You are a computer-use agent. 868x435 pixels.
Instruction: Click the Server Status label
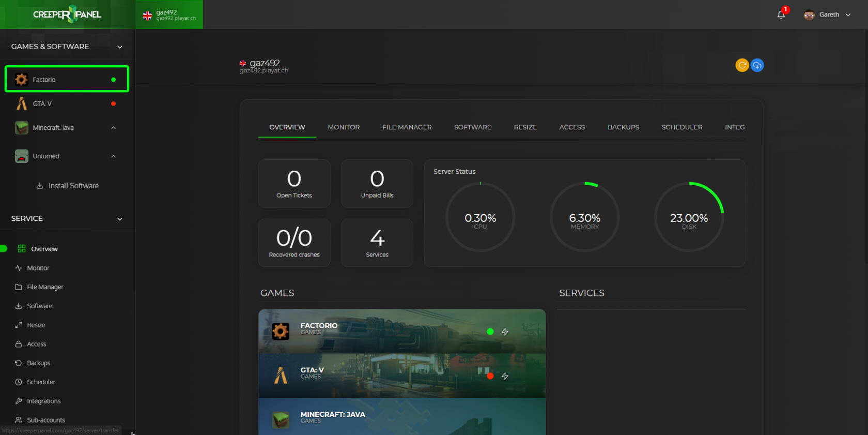[x=455, y=172]
